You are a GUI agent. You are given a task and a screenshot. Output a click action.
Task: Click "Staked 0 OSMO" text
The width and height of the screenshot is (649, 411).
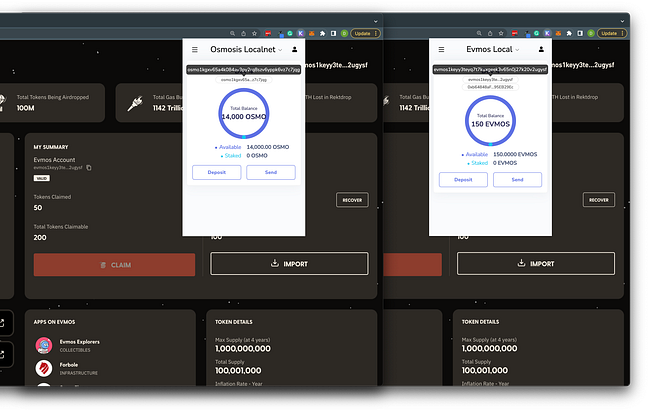click(244, 156)
